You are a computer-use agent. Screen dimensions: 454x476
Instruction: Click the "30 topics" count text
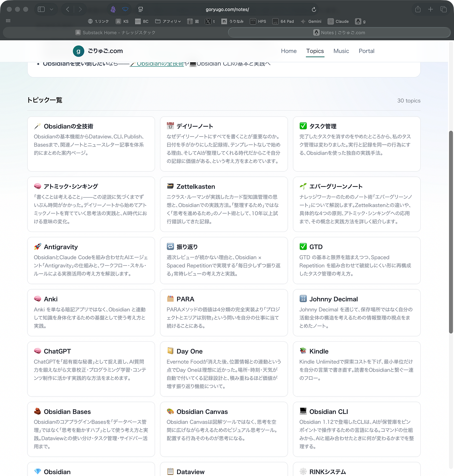pyautogui.click(x=409, y=101)
